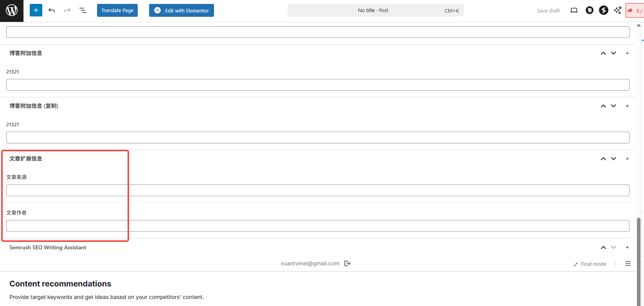Viewport: 644px width, 306px height.
Task: Click the AI sparkle stars icon
Action: (x=617, y=11)
